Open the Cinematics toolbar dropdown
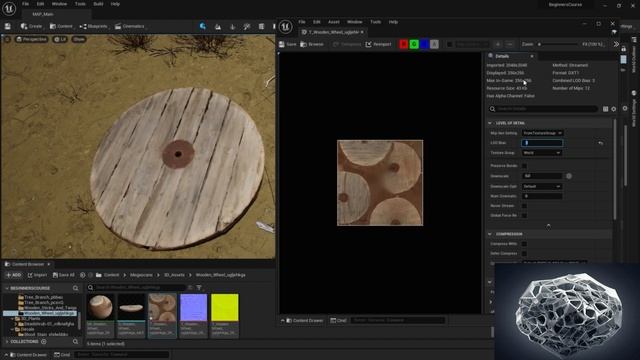The width and height of the screenshot is (640, 360). 130,26
